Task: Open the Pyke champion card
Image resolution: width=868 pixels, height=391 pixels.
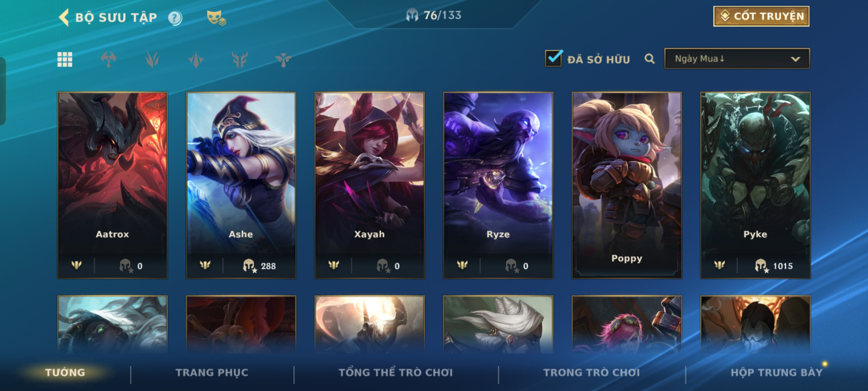Action: 755,185
